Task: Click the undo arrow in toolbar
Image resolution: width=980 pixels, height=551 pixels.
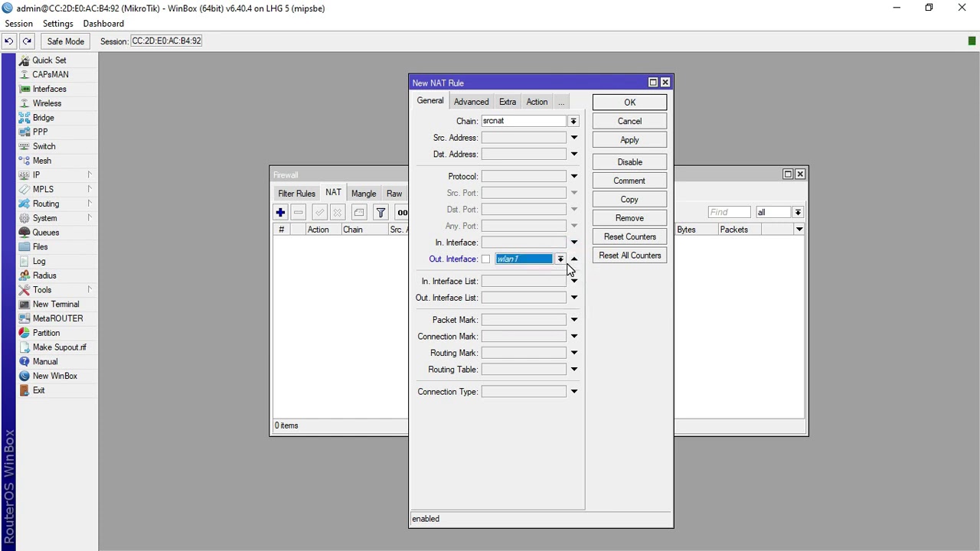Action: pos(9,41)
